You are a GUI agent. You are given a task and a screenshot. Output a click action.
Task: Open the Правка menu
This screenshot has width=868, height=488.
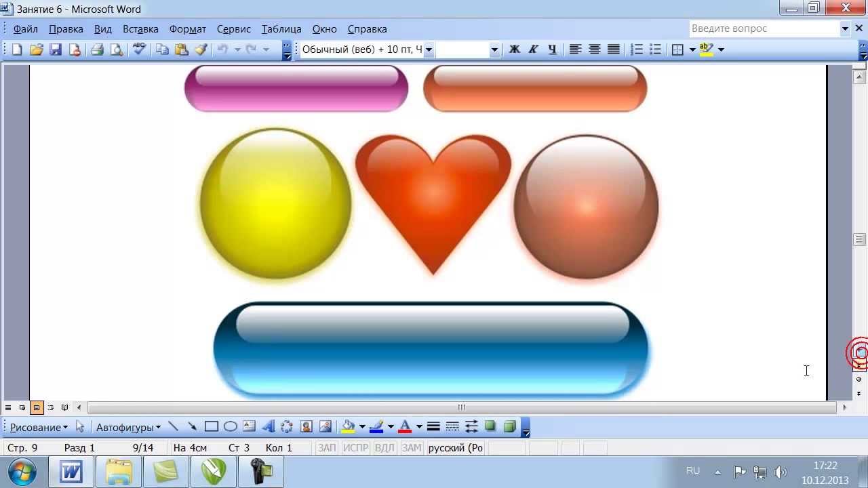66,29
